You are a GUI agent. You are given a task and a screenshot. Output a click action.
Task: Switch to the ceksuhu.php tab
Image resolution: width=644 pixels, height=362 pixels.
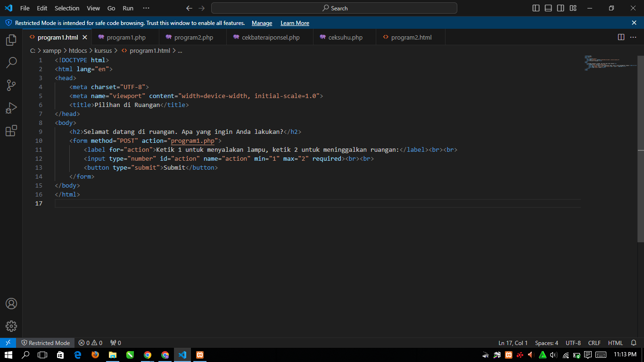click(345, 37)
